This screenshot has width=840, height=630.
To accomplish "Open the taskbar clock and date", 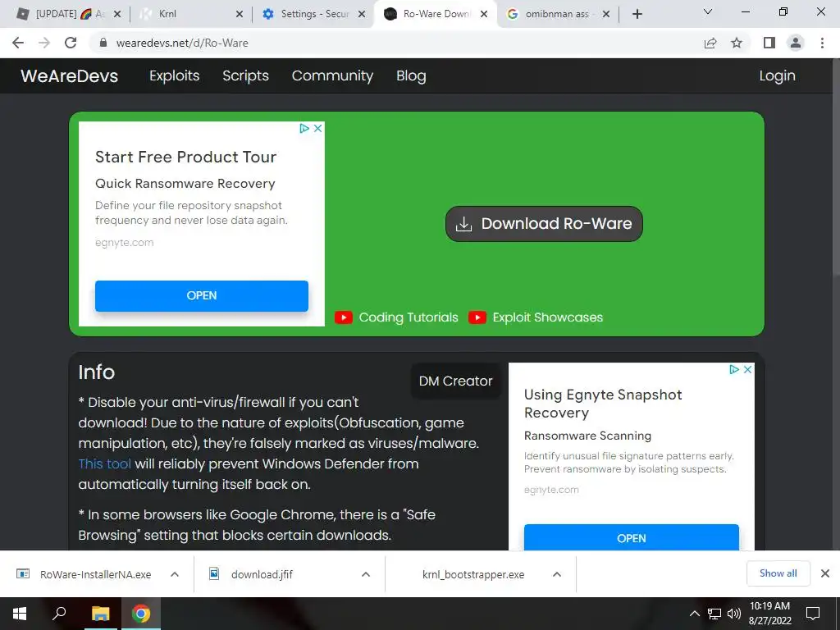I will pos(769,614).
